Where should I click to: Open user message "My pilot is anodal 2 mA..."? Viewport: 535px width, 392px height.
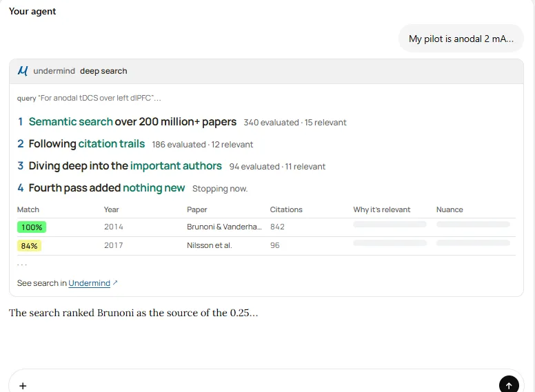461,39
